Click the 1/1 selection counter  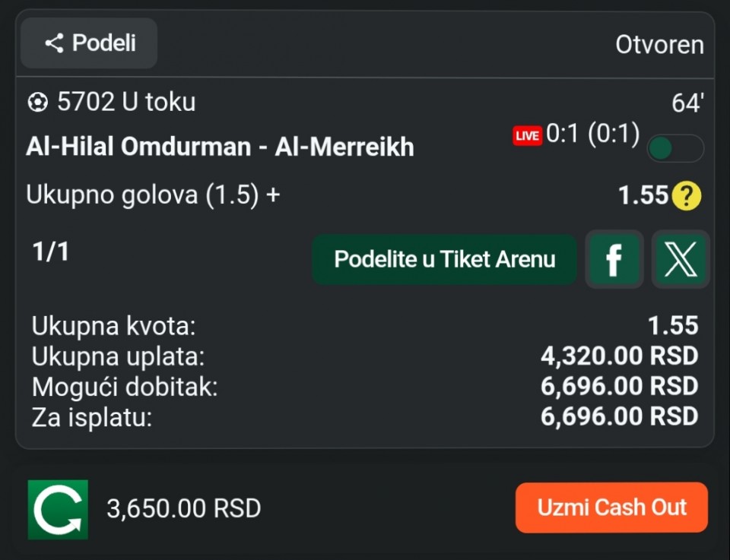(50, 252)
